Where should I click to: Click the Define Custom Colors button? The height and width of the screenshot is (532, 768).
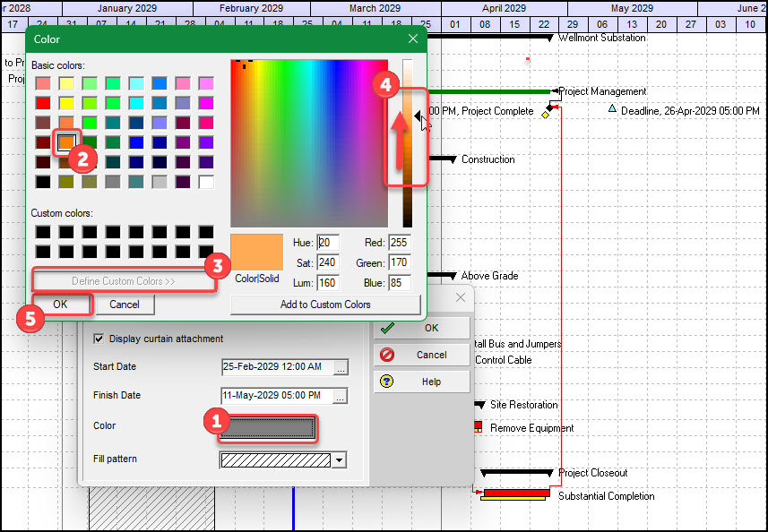(x=124, y=281)
